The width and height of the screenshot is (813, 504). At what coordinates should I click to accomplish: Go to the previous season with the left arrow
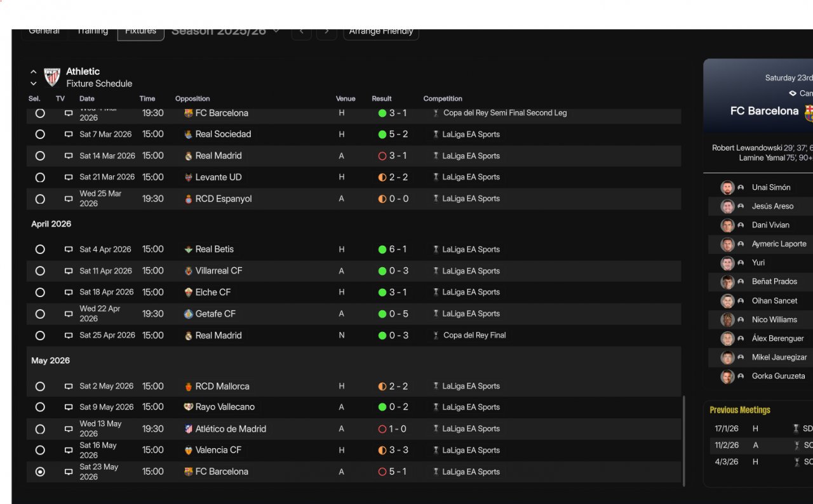[302, 32]
